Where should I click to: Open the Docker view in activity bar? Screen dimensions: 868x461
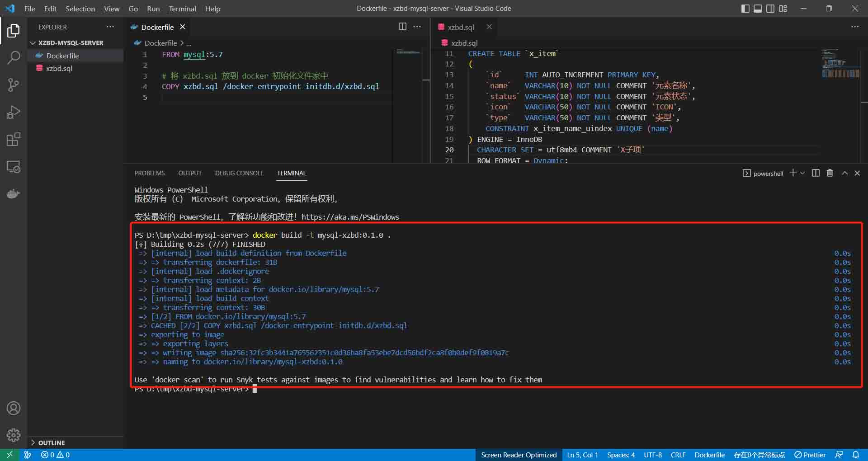14,194
